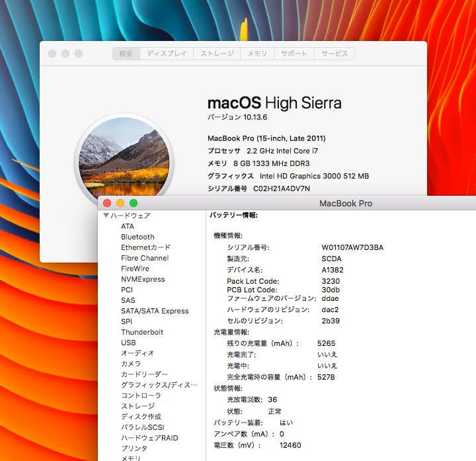Select PCI in the sidebar

click(x=127, y=290)
